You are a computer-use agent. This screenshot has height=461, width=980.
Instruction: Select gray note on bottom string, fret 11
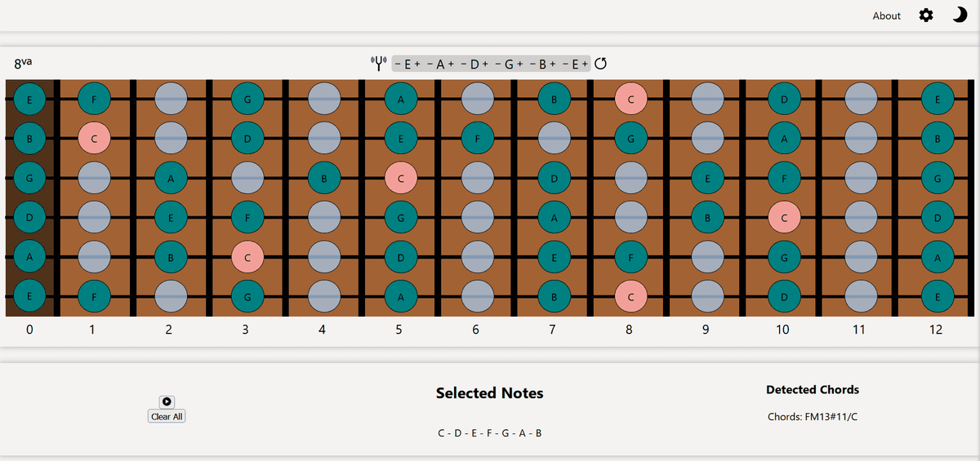tap(860, 295)
